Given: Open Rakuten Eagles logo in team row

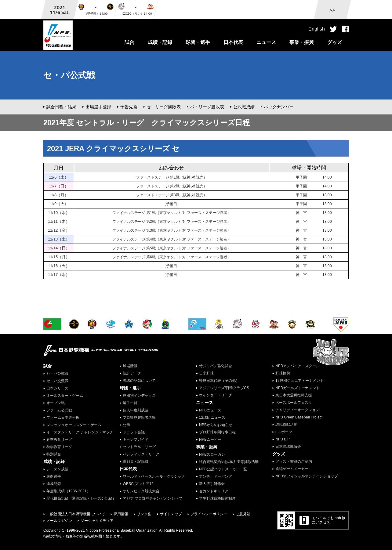Looking at the screenshot, I should pyautogui.click(x=274, y=324).
